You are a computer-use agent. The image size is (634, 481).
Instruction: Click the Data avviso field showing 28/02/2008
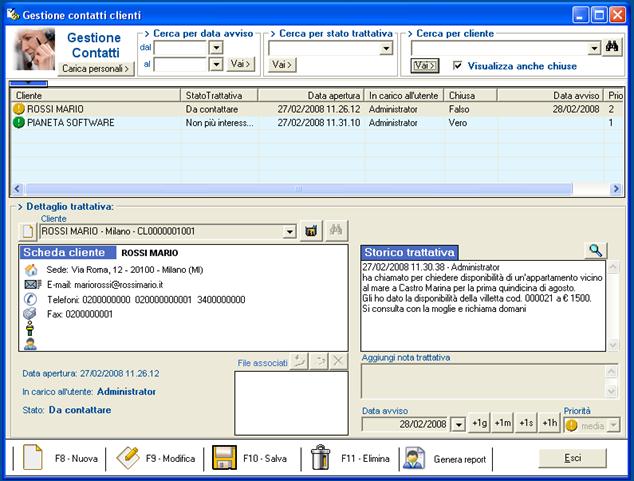406,424
